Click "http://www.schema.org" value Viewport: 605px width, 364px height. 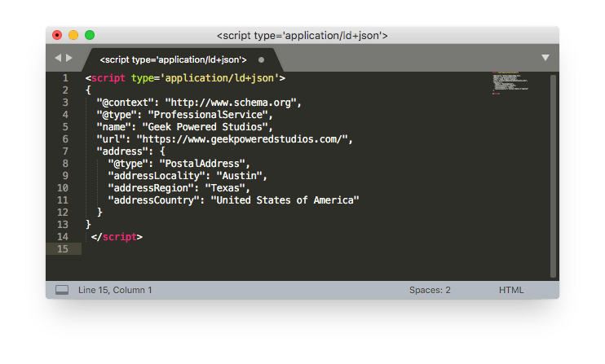[x=231, y=103]
